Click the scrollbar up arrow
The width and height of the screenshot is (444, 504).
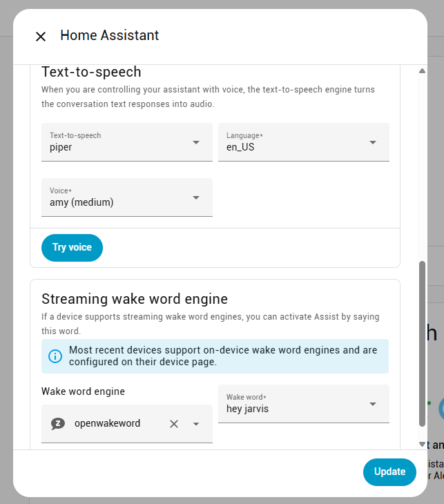(422, 71)
